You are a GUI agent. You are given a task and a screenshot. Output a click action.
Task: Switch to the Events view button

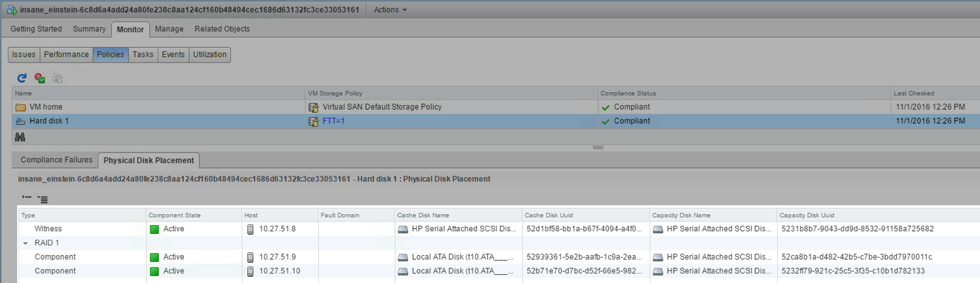pyautogui.click(x=173, y=55)
